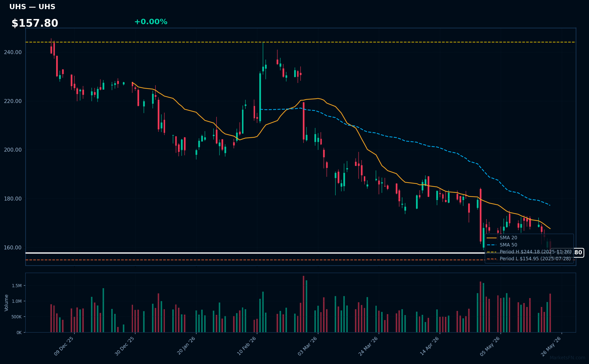
Task: Click the Period L $154.95 legend entry
Action: pyautogui.click(x=529, y=259)
